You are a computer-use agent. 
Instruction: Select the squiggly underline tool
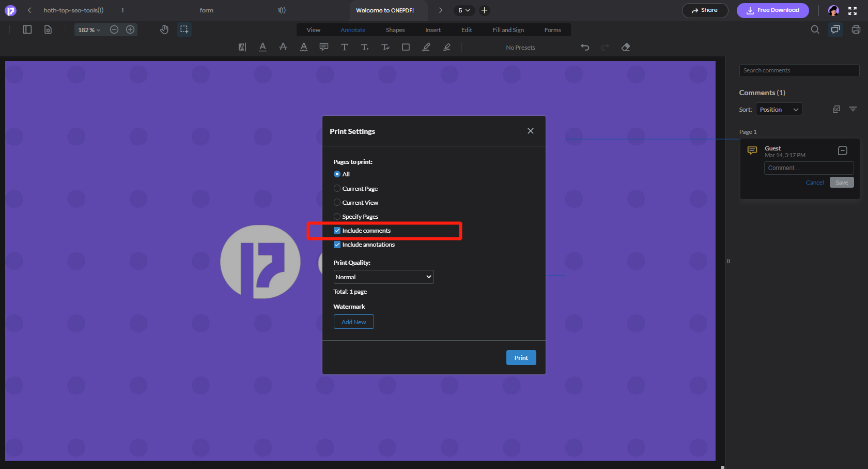tap(304, 47)
